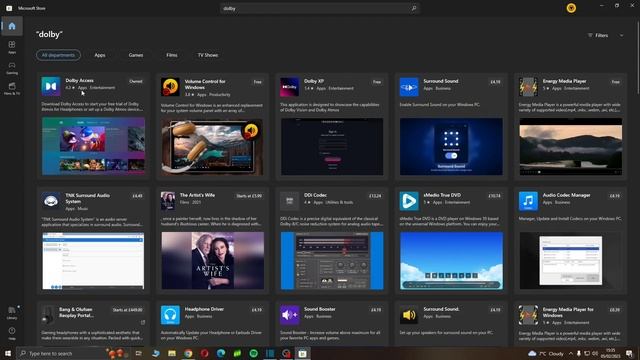
Task: Open the Apps section in the sidebar
Action: (x=12, y=47)
